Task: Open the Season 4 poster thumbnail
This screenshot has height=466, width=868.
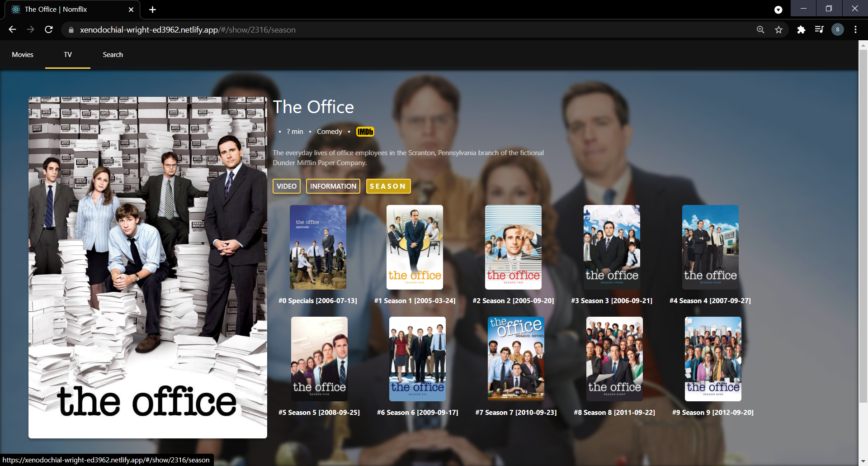Action: 710,247
